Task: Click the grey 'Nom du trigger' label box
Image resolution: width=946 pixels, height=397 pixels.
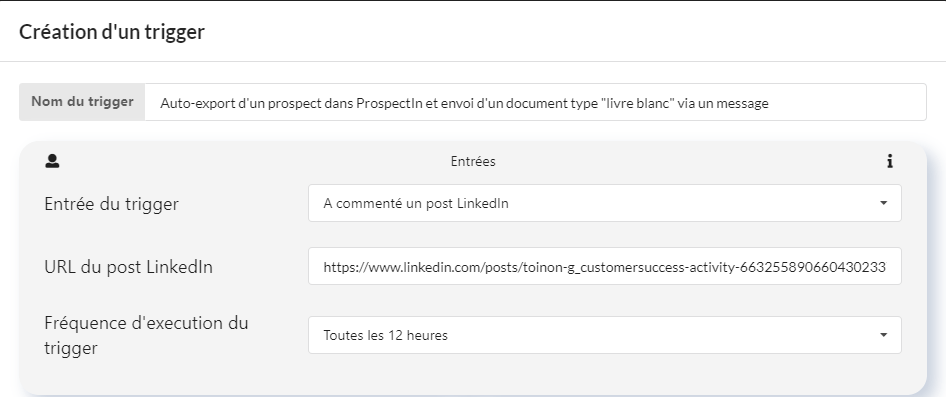Action: pos(82,102)
